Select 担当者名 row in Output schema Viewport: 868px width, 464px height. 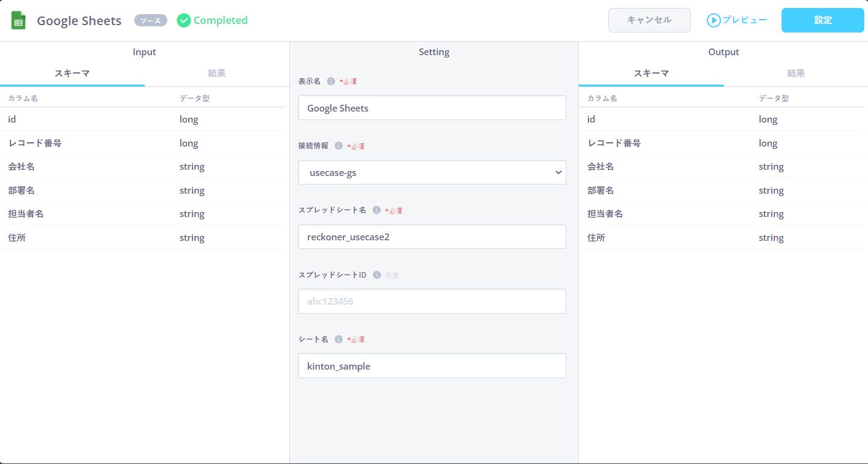tap(722, 214)
